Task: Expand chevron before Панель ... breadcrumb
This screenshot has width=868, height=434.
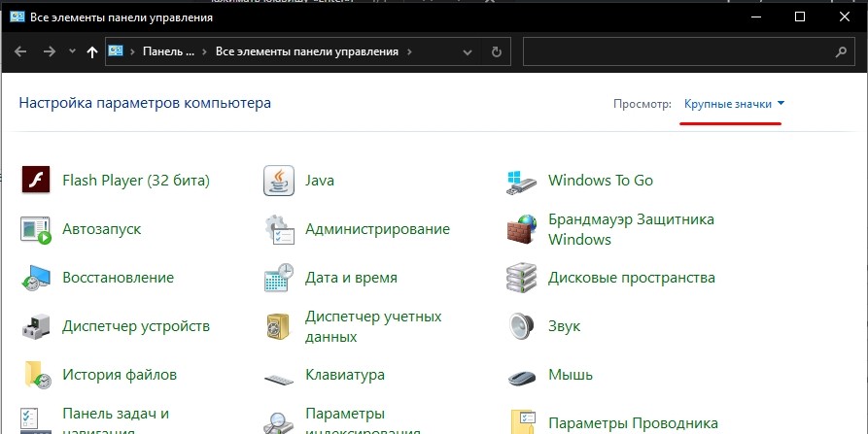Action: (x=132, y=52)
